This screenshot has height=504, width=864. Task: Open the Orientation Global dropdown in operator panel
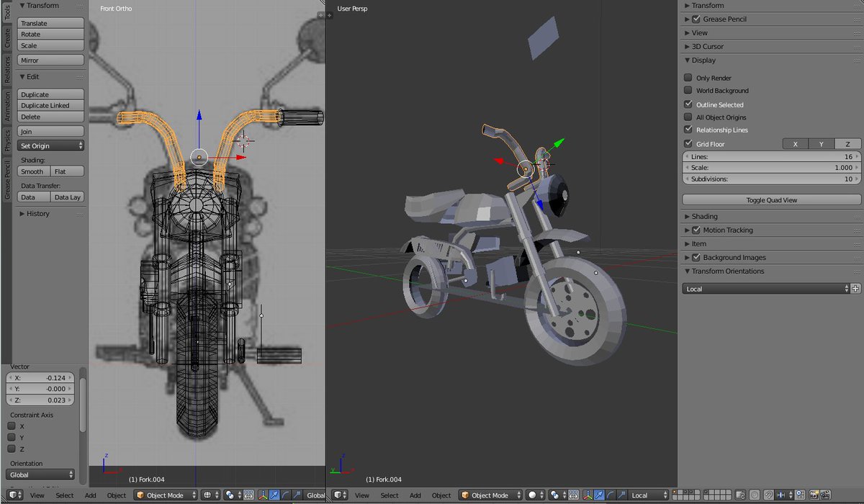click(41, 475)
